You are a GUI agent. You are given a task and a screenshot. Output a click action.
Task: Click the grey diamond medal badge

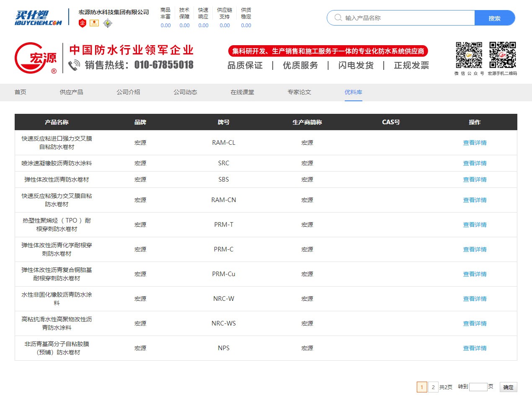[x=108, y=23]
